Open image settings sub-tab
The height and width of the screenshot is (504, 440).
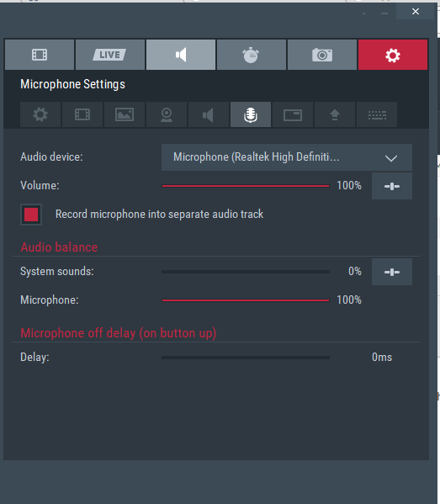coord(125,114)
